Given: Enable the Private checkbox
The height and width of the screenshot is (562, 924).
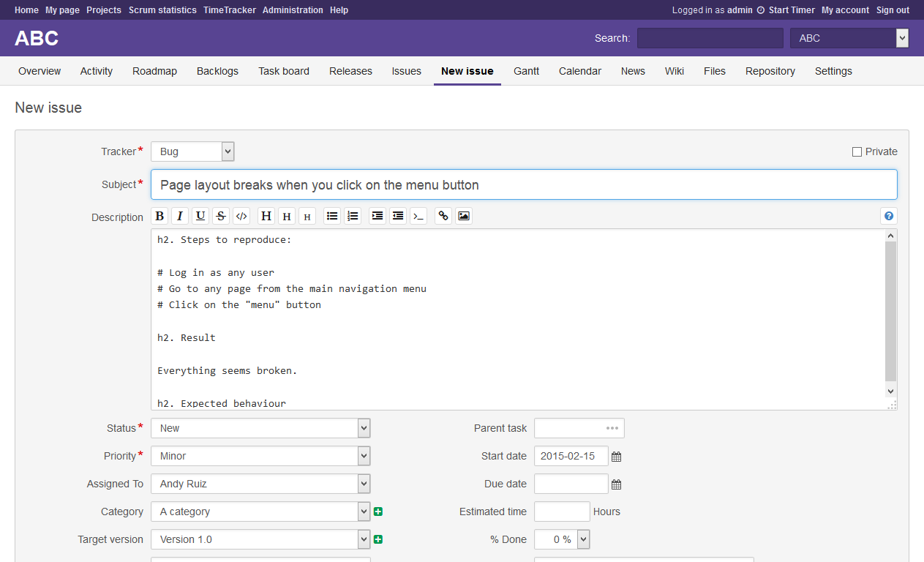Looking at the screenshot, I should coord(857,151).
